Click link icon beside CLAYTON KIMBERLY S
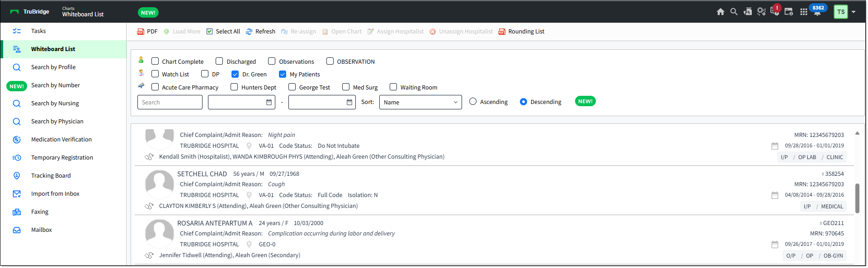Image resolution: width=868 pixels, height=268 pixels. [149, 206]
